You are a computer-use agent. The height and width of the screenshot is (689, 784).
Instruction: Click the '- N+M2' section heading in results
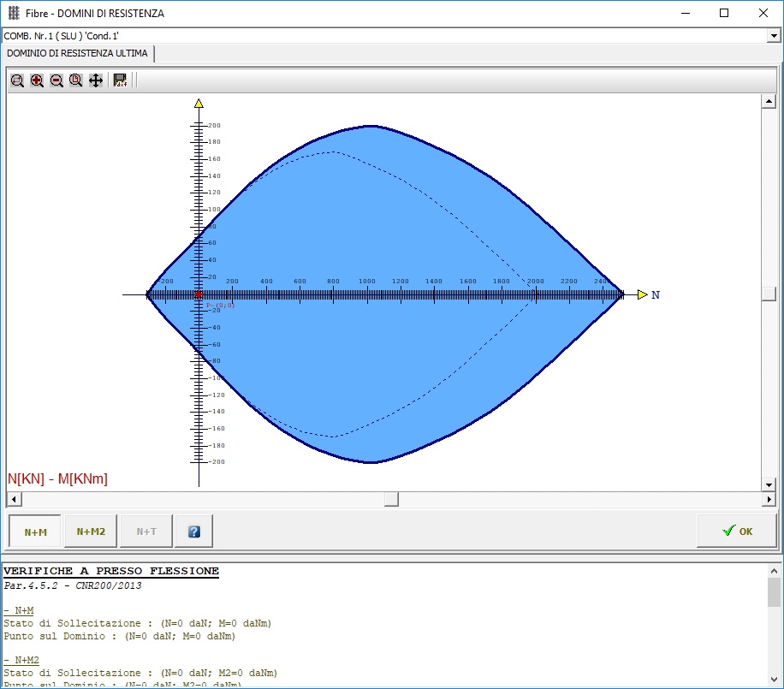click(x=21, y=660)
